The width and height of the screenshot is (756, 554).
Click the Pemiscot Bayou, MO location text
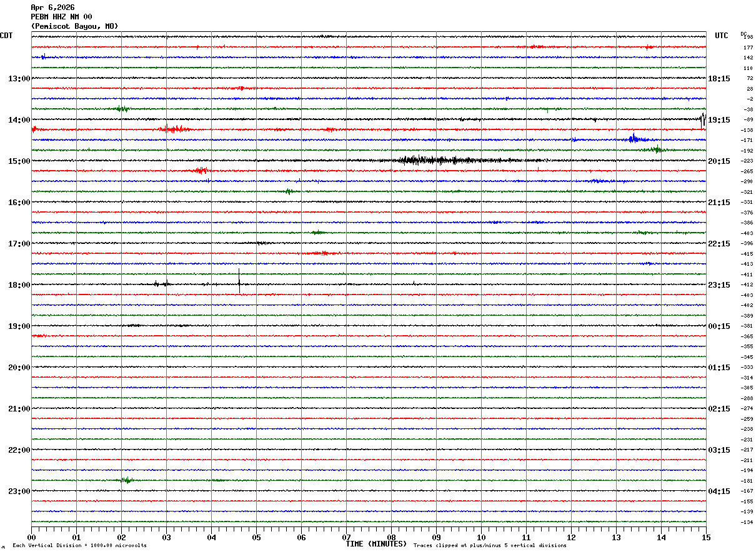(74, 26)
